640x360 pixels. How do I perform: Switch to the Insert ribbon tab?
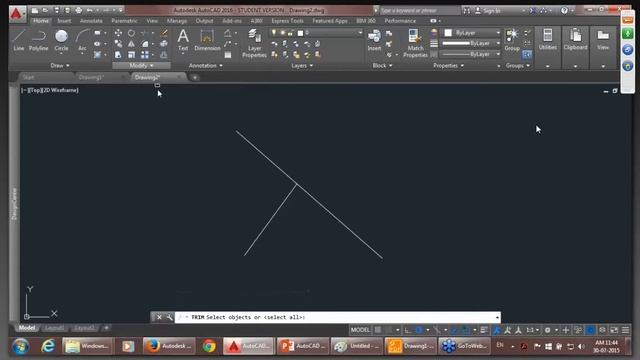click(x=64, y=20)
